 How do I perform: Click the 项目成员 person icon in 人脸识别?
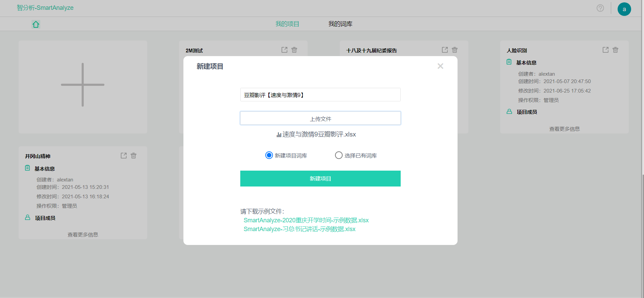pyautogui.click(x=509, y=111)
